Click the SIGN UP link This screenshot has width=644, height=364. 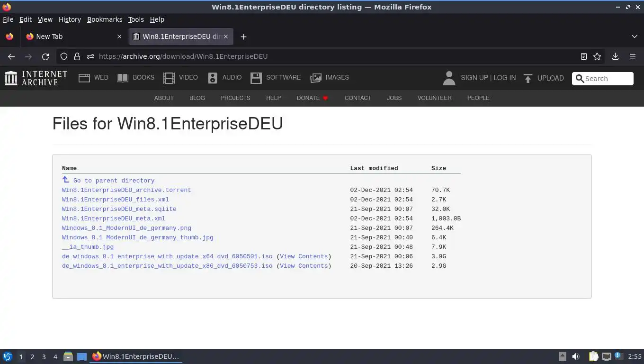pos(474,78)
